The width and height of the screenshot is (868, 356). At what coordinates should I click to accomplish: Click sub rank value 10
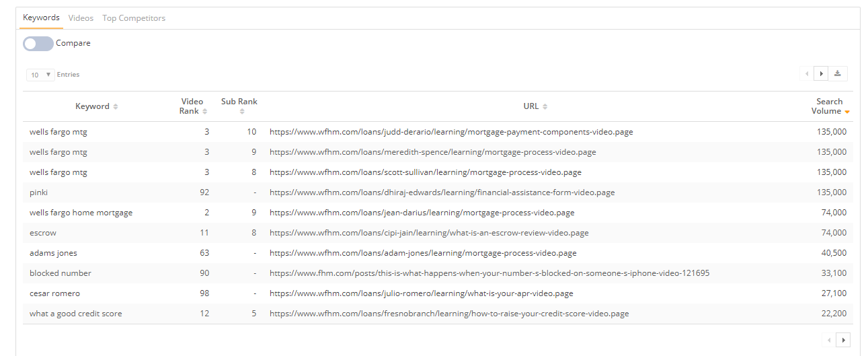click(x=252, y=132)
